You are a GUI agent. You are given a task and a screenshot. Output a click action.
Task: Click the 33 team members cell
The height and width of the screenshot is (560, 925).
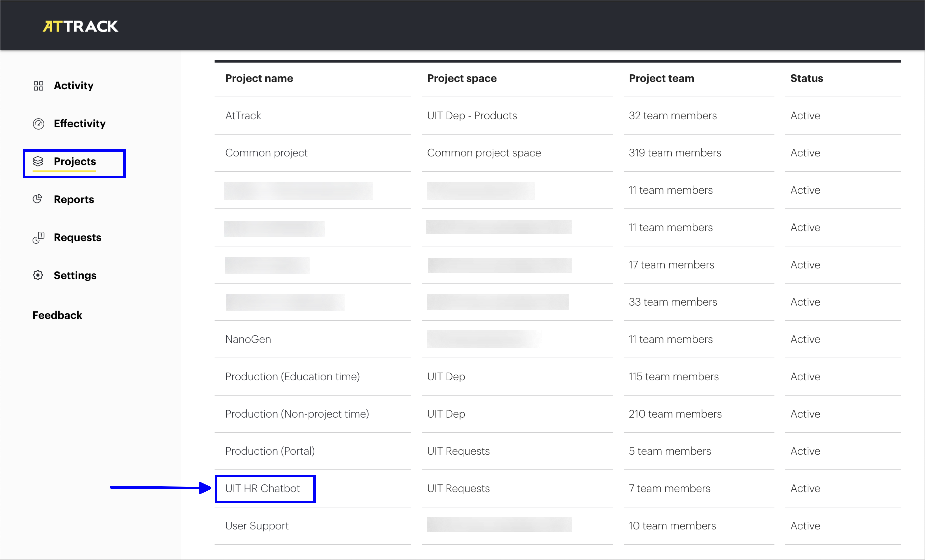point(673,302)
